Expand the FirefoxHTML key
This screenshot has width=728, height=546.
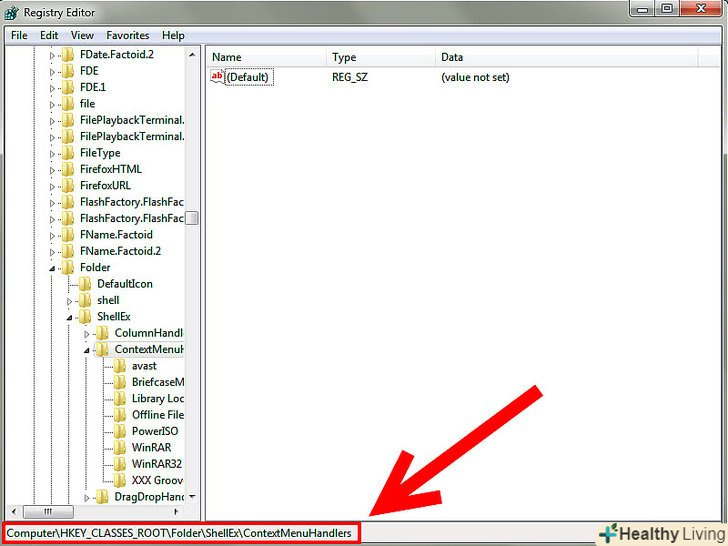52,170
